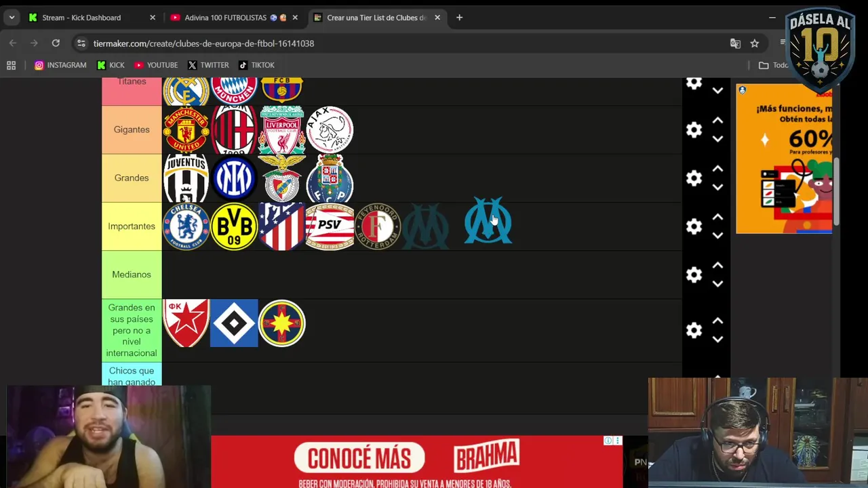
Task: Click the Atletico Madrid crest
Action: (282, 226)
